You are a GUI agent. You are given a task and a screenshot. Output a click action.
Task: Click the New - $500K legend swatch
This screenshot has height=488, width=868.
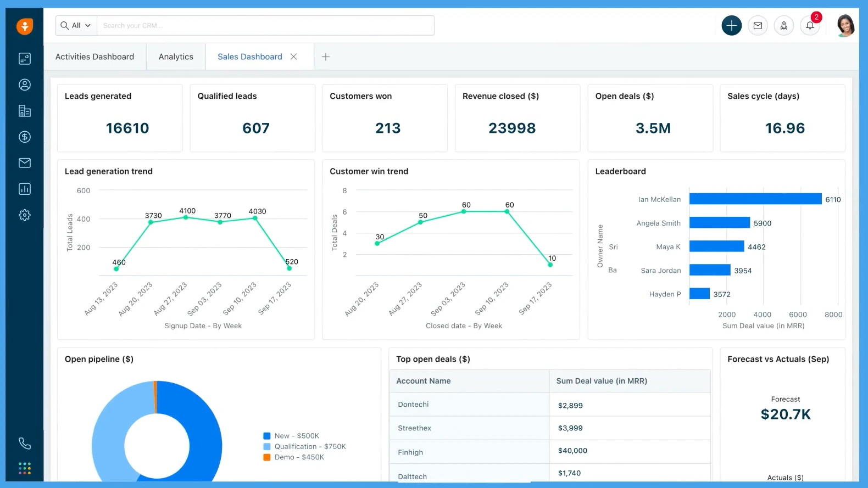(x=267, y=436)
